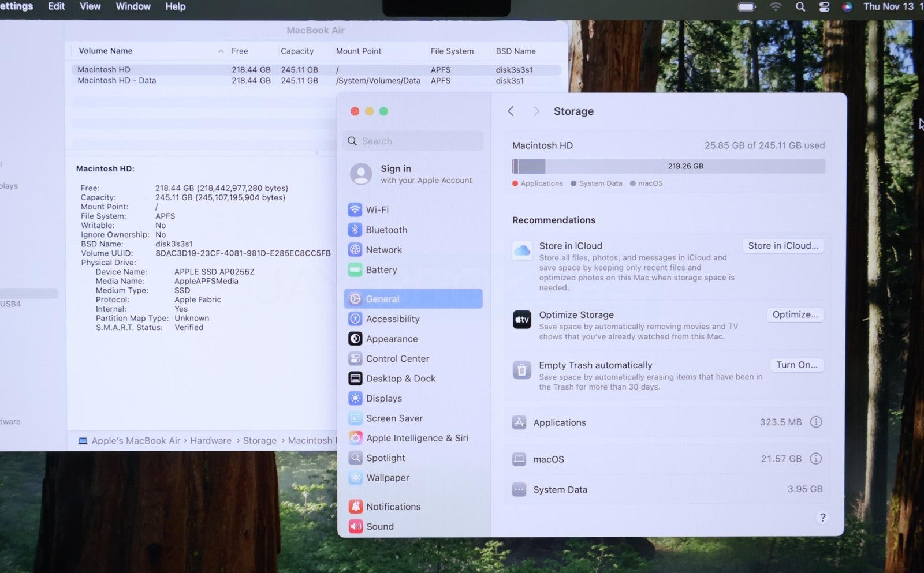This screenshot has height=573, width=924.
Task: Sort volumes by Volume Name column header
Action: (106, 51)
